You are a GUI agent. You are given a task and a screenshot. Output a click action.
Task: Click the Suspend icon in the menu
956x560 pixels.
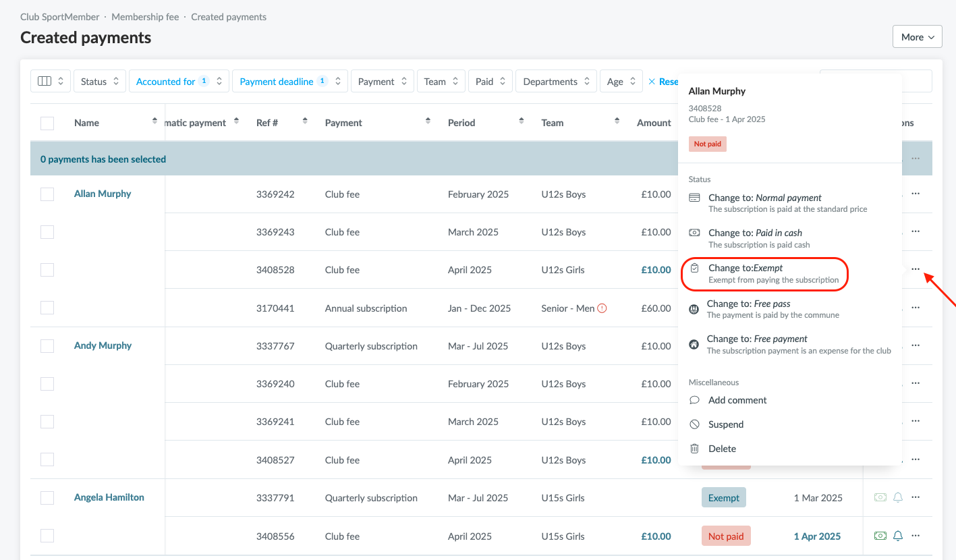[x=694, y=424]
